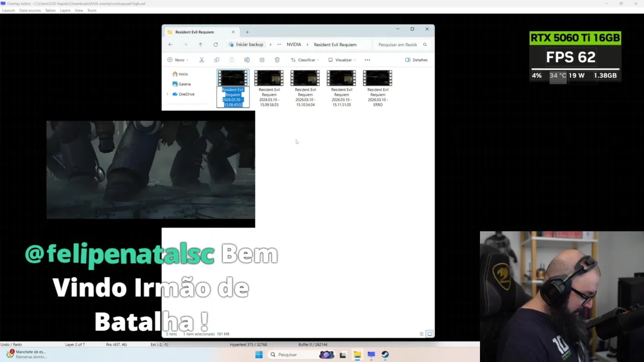Click the Hypertext 373 / 32768 status entry

tap(248, 344)
